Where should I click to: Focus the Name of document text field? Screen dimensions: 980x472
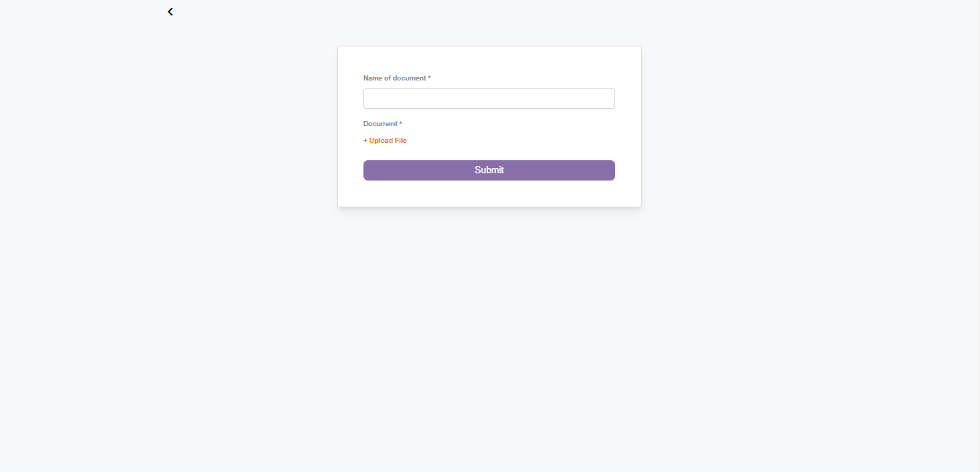[x=489, y=99]
